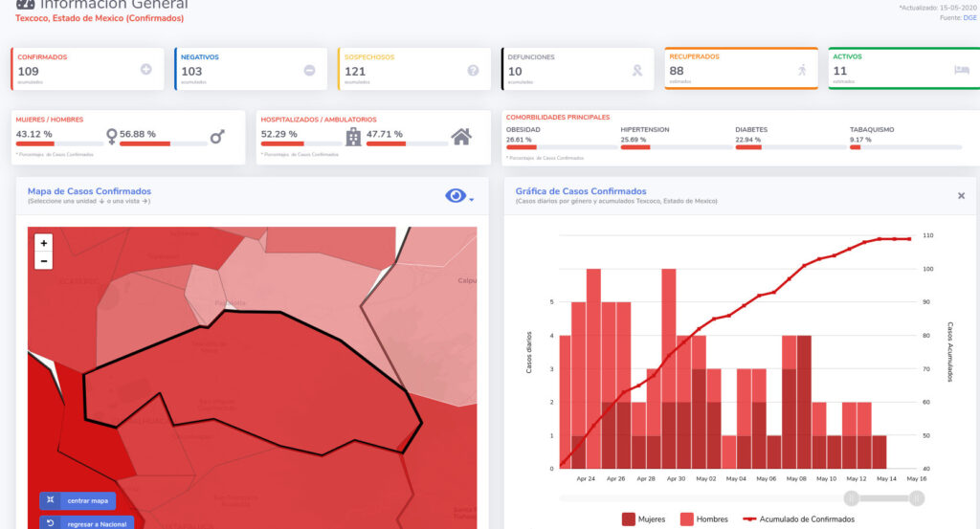Click the question mark icon in Sospechosos card
Image resolution: width=980 pixels, height=529 pixels.
pos(473,70)
